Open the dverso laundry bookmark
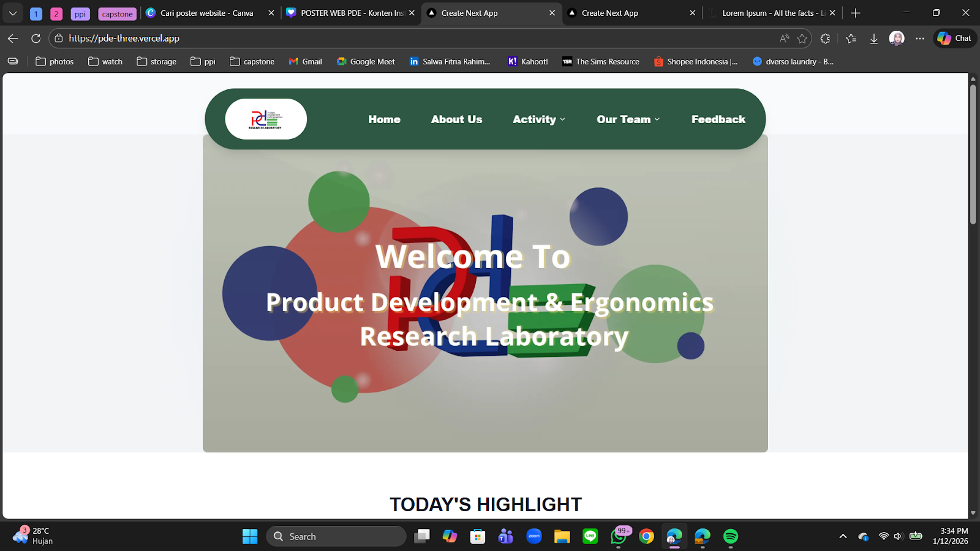Image resolution: width=980 pixels, height=551 pixels. (x=793, y=61)
